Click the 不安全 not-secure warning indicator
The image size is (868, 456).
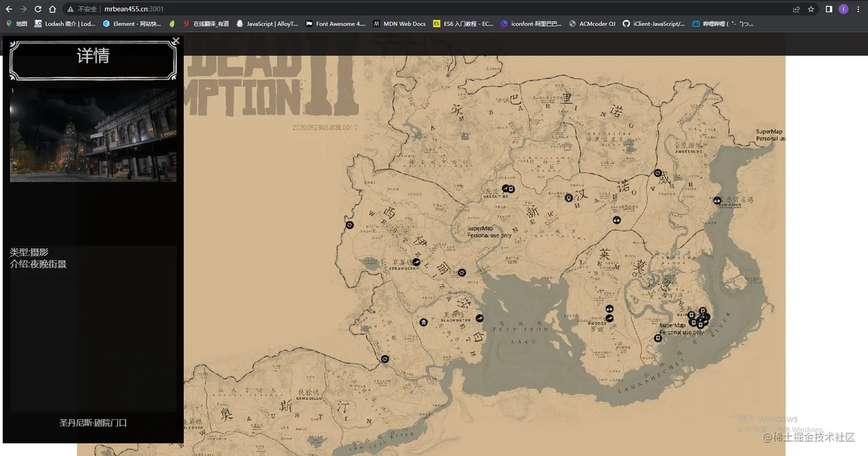(x=82, y=9)
